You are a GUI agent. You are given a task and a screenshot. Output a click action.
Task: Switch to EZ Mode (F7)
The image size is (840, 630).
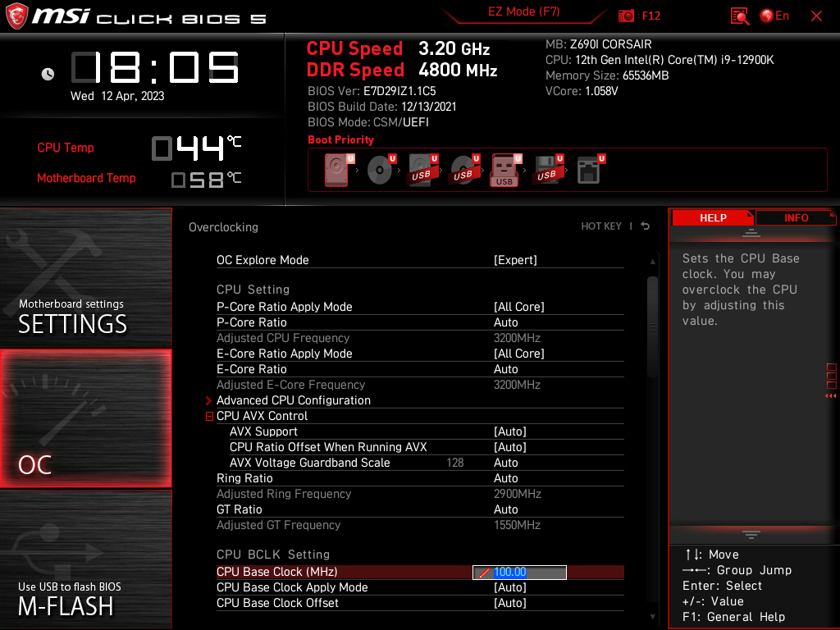coord(523,12)
